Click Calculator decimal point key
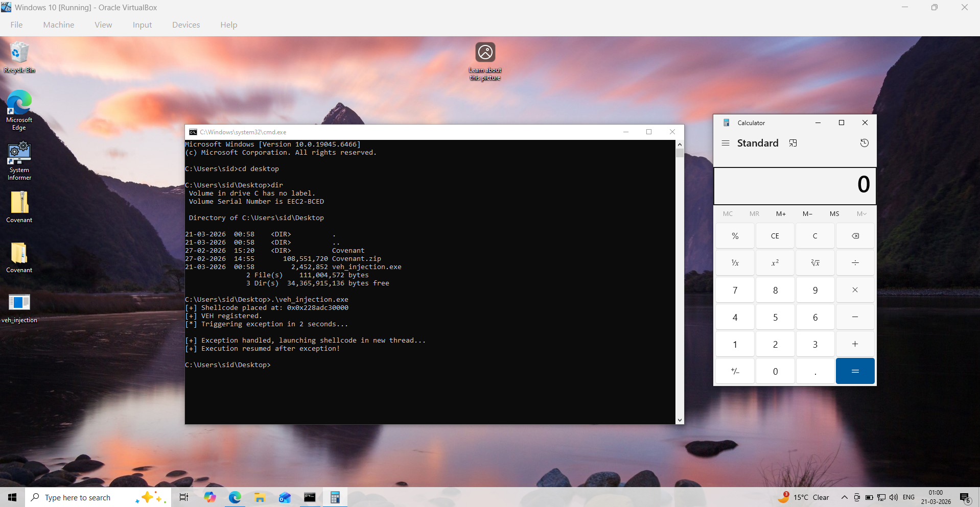The height and width of the screenshot is (507, 980). (x=815, y=371)
